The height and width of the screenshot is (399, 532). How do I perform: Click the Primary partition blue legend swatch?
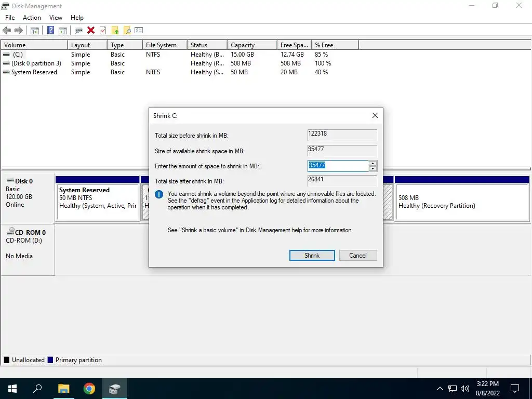(50, 360)
